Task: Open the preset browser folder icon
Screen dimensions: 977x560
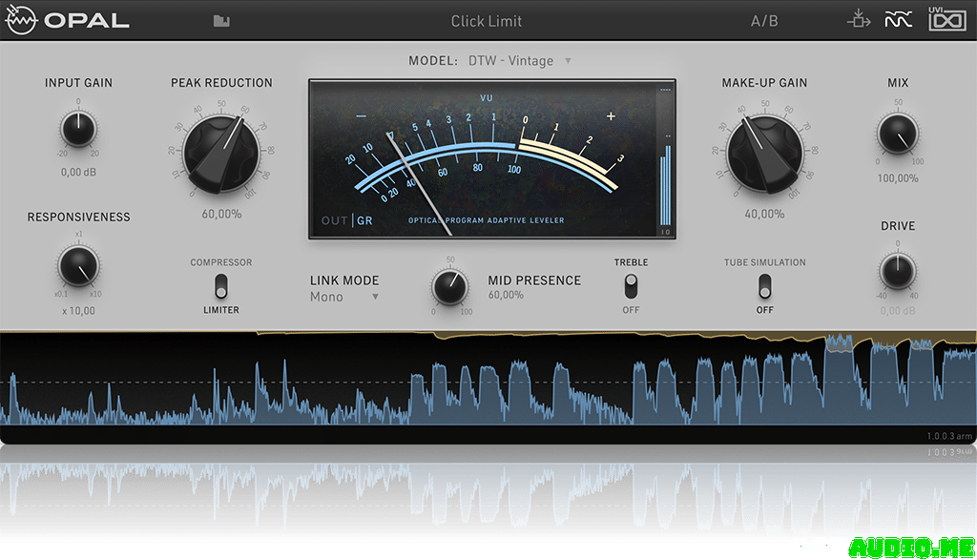Action: [221, 21]
